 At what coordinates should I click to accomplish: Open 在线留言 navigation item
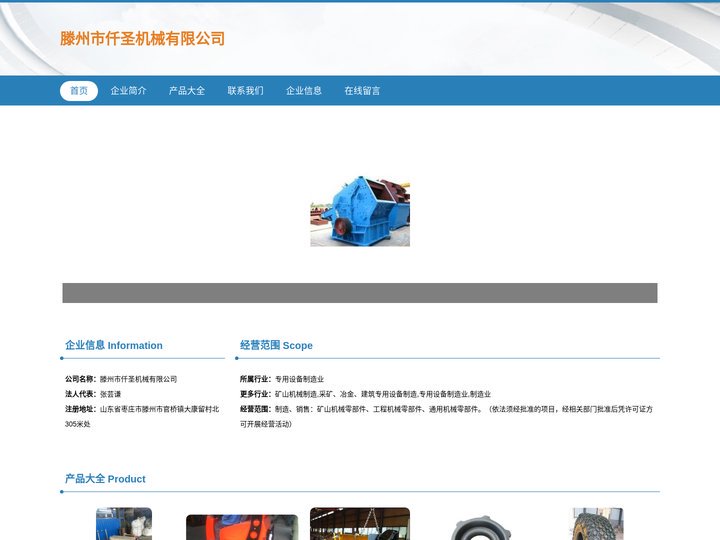[x=362, y=91]
